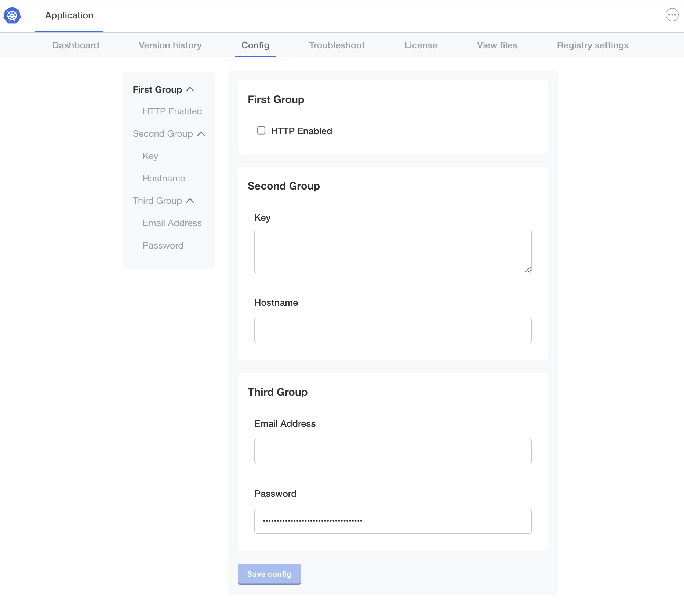Click the Save config button
Image resolution: width=684 pixels, height=616 pixels.
[269, 574]
